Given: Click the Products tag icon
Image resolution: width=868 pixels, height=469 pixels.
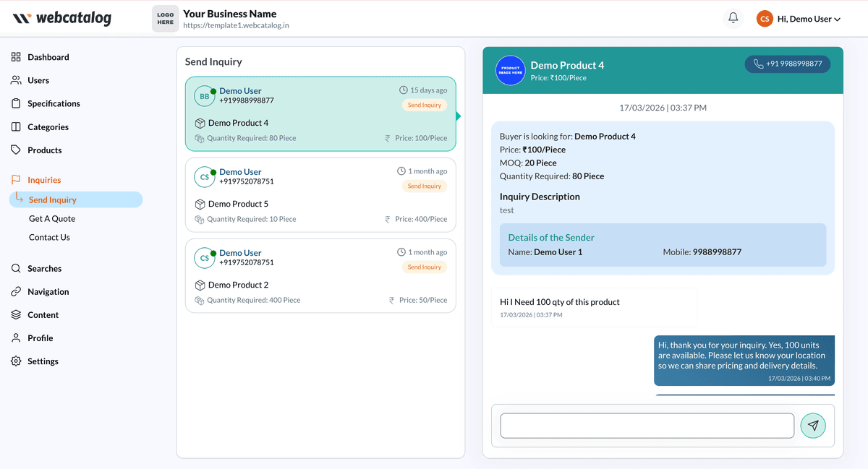Looking at the screenshot, I should click(16, 150).
